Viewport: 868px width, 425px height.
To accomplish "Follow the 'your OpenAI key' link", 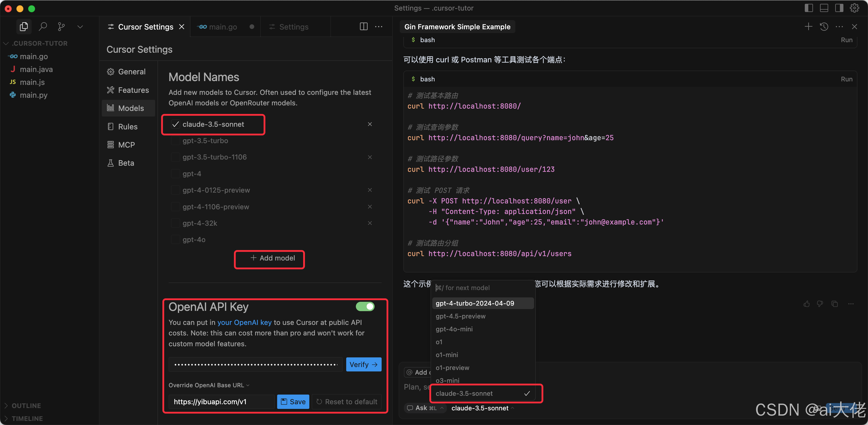I will click(244, 322).
